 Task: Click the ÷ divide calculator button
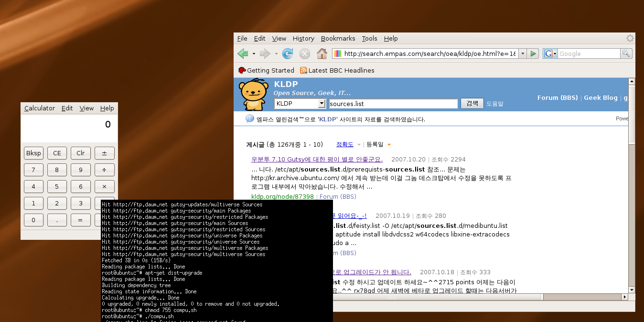(x=104, y=170)
